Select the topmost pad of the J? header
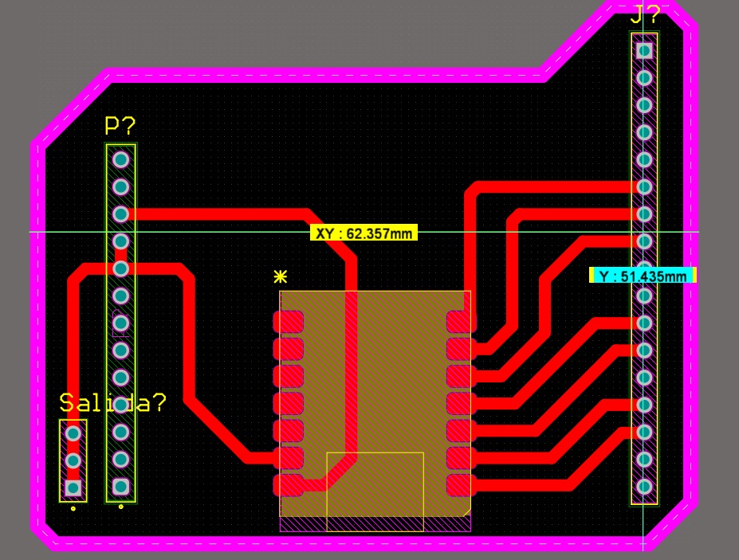This screenshot has width=739, height=560. pos(643,52)
